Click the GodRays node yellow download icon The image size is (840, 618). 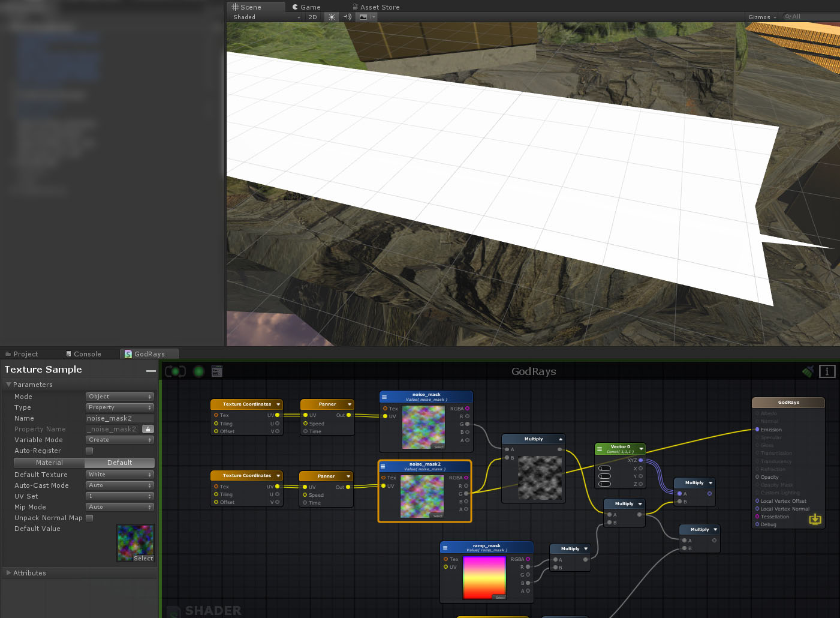[815, 519]
